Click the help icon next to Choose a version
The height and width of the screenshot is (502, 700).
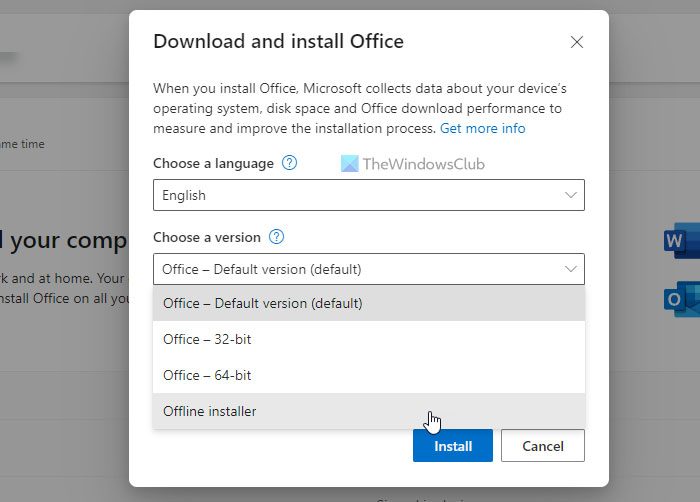pos(276,237)
